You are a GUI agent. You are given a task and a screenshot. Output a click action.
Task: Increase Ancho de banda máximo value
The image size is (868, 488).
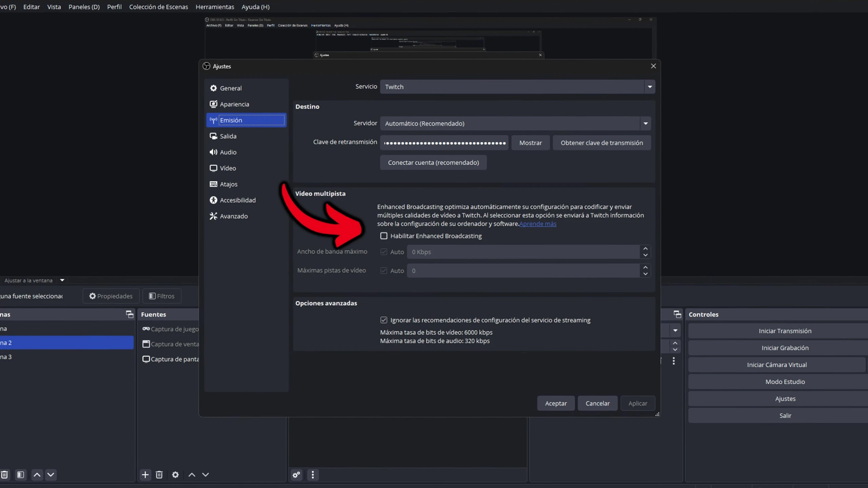(x=646, y=248)
